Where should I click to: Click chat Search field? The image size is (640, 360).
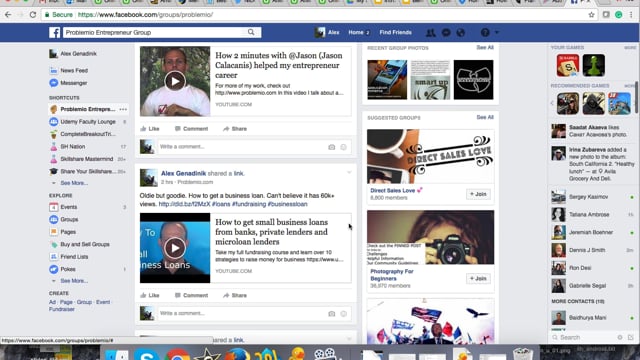click(583, 337)
